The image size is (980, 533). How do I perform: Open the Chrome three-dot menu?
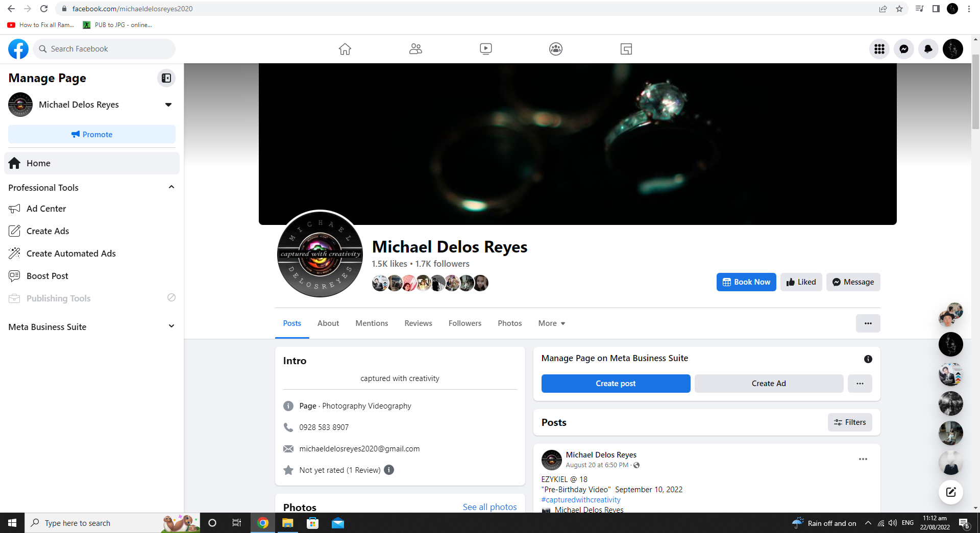[x=969, y=9]
